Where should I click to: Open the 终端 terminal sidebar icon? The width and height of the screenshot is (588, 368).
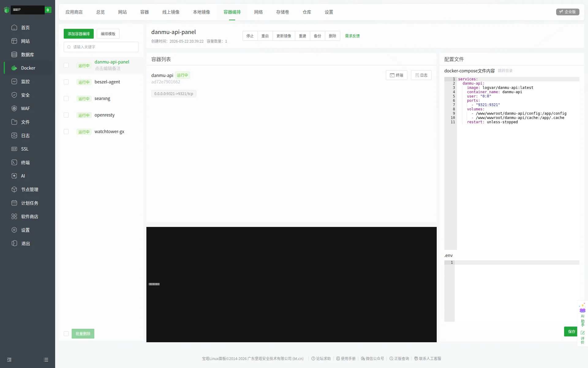(14, 163)
